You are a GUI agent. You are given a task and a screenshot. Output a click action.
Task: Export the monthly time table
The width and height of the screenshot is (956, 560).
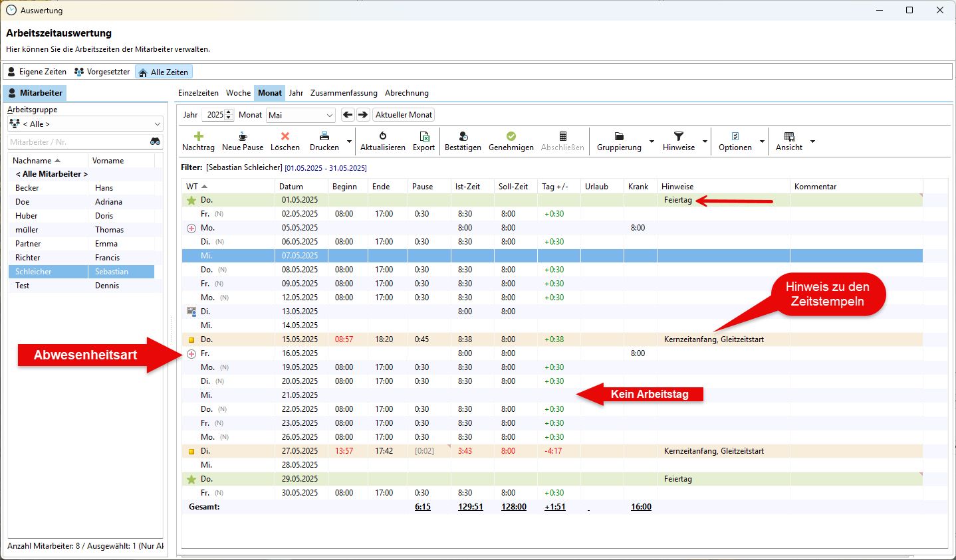(x=423, y=141)
